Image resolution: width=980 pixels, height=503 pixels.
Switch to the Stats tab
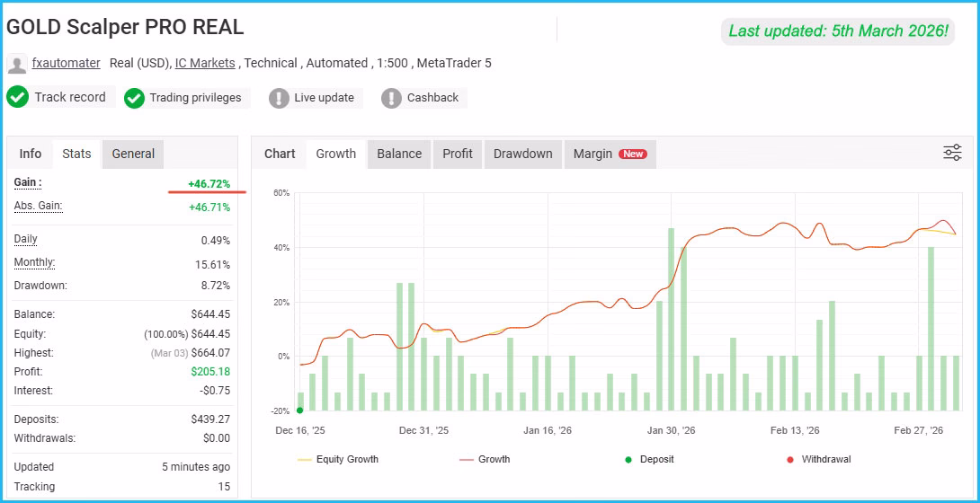(x=76, y=154)
